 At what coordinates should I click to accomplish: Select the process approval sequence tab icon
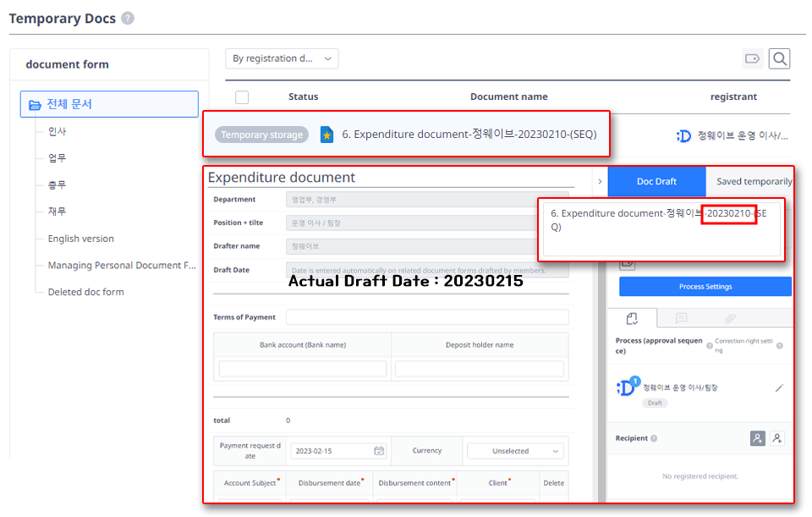[x=632, y=319]
